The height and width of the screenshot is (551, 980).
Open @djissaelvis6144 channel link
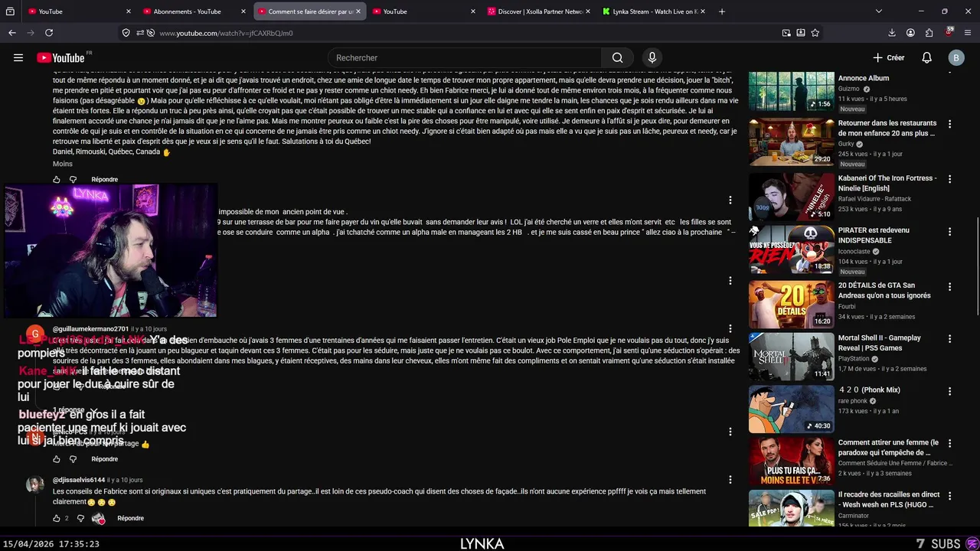(79, 480)
